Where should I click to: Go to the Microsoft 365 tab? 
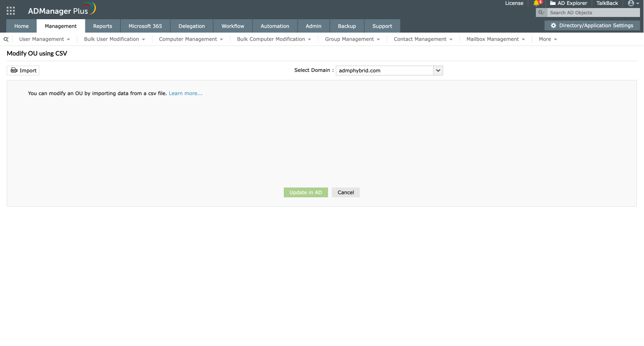click(x=145, y=26)
